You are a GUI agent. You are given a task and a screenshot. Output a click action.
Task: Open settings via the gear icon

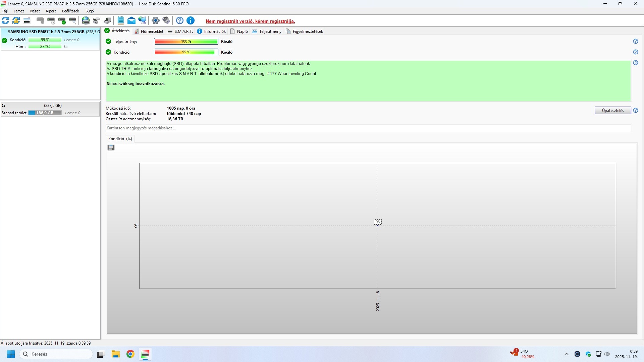pos(155,21)
